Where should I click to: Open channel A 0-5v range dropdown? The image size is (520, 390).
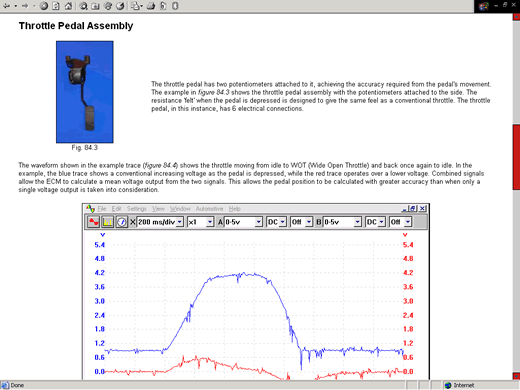click(x=259, y=222)
